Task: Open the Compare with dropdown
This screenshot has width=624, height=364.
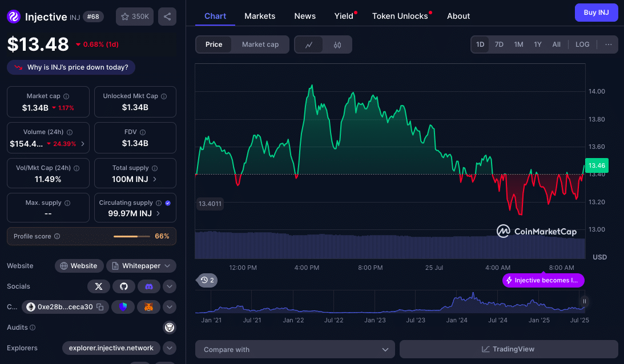Action: [295, 349]
